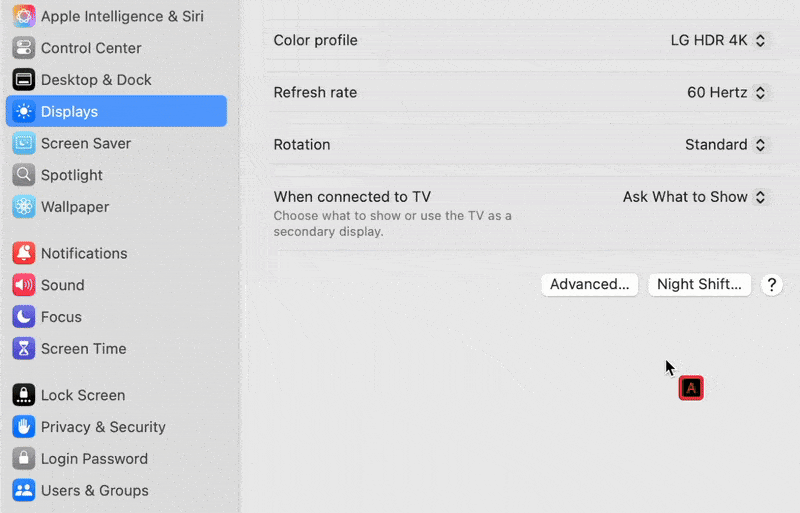Click the Apple Intelligence & Siri icon
The height and width of the screenshot is (513, 800).
24,16
